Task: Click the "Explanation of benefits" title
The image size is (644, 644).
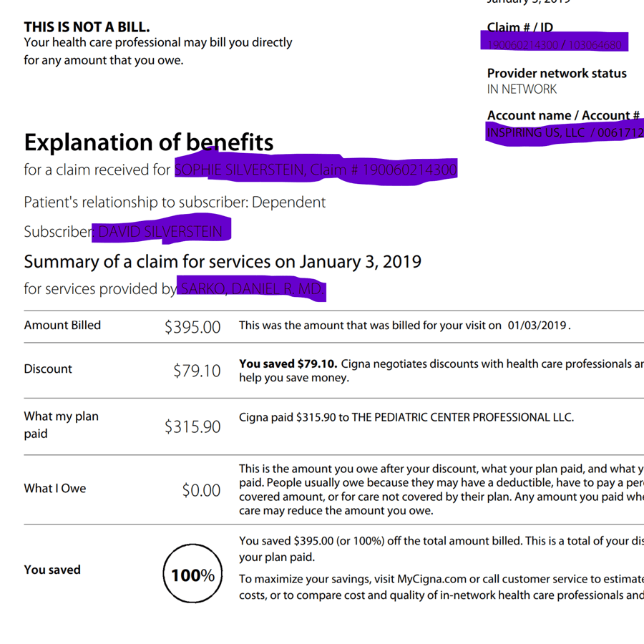Action: coord(148,142)
